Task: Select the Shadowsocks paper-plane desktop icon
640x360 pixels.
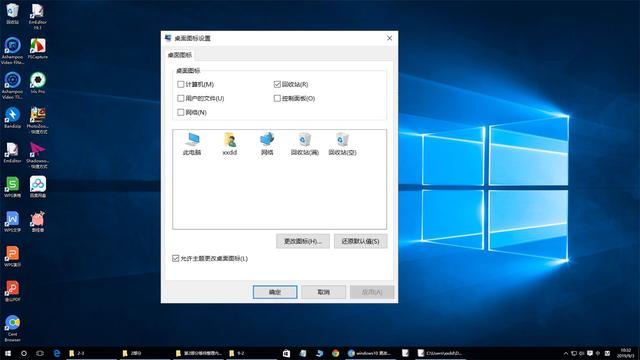Action: 38,155
